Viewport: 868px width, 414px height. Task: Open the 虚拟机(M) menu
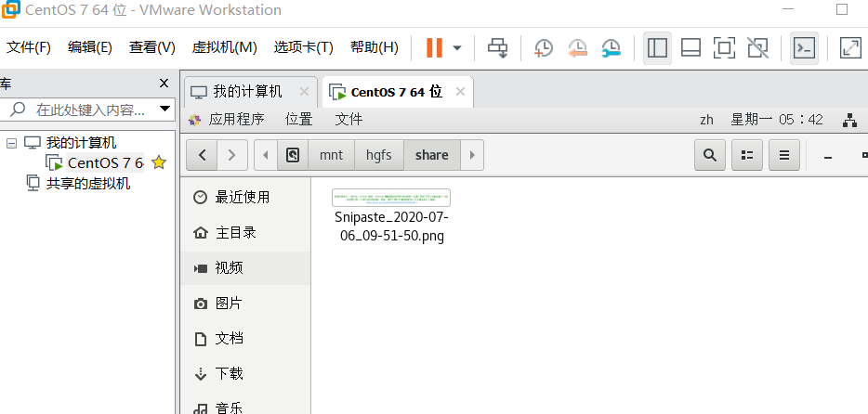[224, 47]
